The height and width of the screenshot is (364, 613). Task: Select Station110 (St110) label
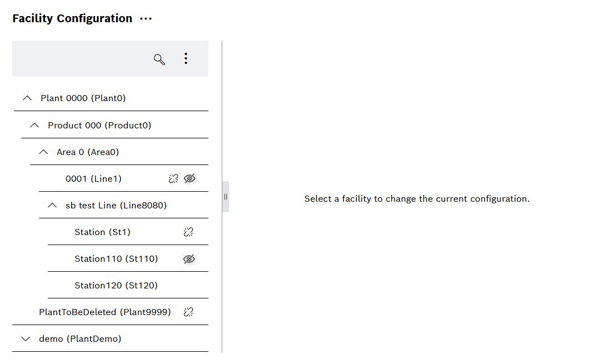(116, 259)
